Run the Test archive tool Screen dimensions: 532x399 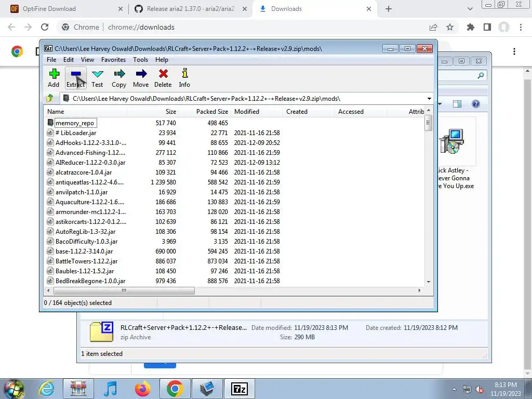97,78
